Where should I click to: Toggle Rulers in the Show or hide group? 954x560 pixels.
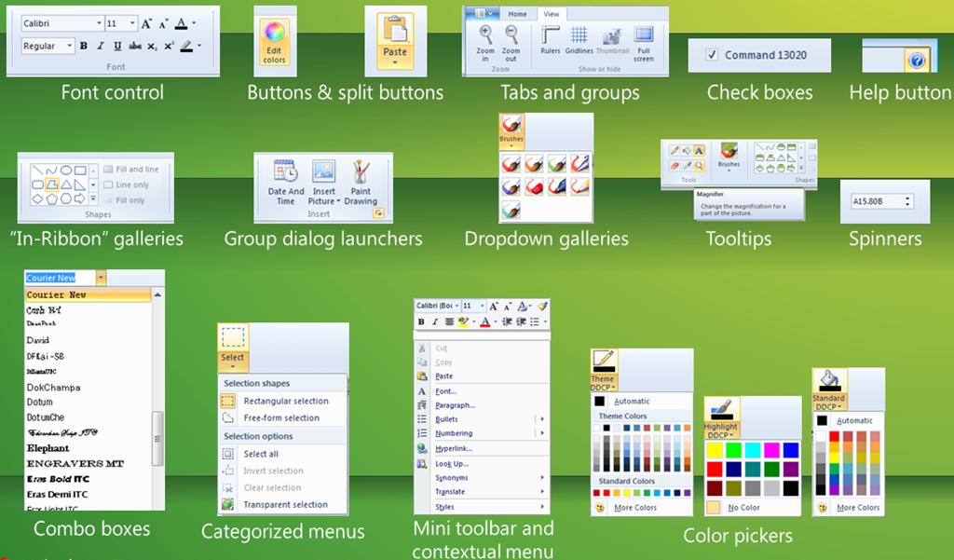pyautogui.click(x=551, y=35)
